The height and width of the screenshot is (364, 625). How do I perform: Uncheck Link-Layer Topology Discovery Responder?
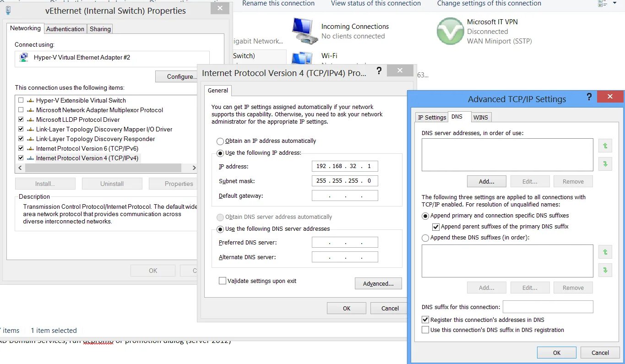pos(21,139)
